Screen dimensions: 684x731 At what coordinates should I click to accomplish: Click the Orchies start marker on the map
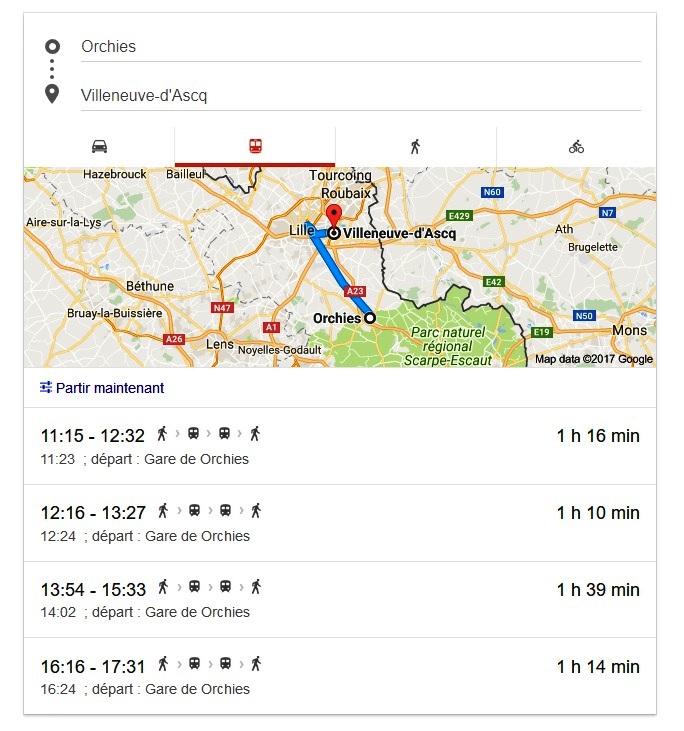click(370, 318)
